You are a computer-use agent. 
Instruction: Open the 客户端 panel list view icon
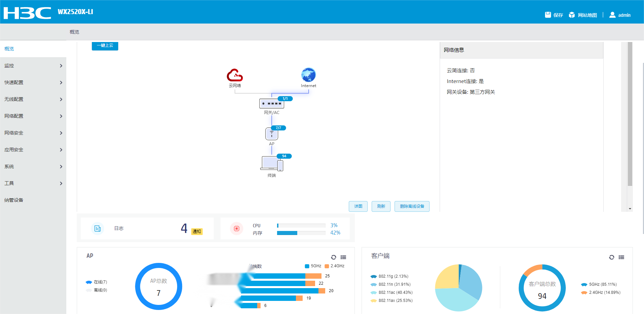coord(621,257)
